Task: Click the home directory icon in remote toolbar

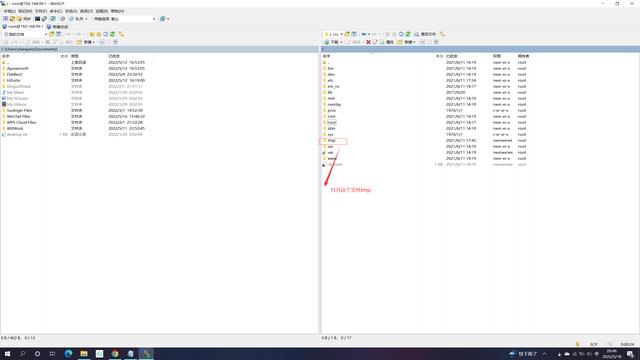Action: click(401, 34)
